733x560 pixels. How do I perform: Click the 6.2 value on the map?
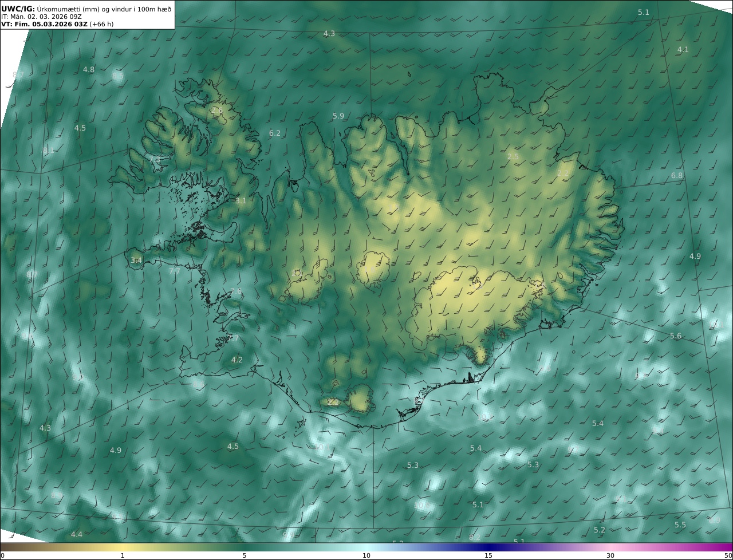tap(275, 133)
